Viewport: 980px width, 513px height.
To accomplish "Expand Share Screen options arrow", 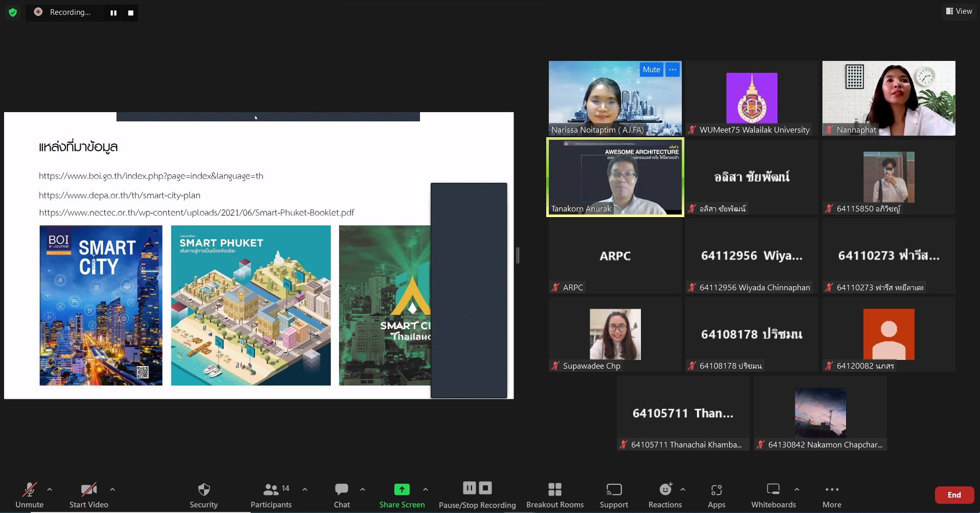I will tap(426, 489).
